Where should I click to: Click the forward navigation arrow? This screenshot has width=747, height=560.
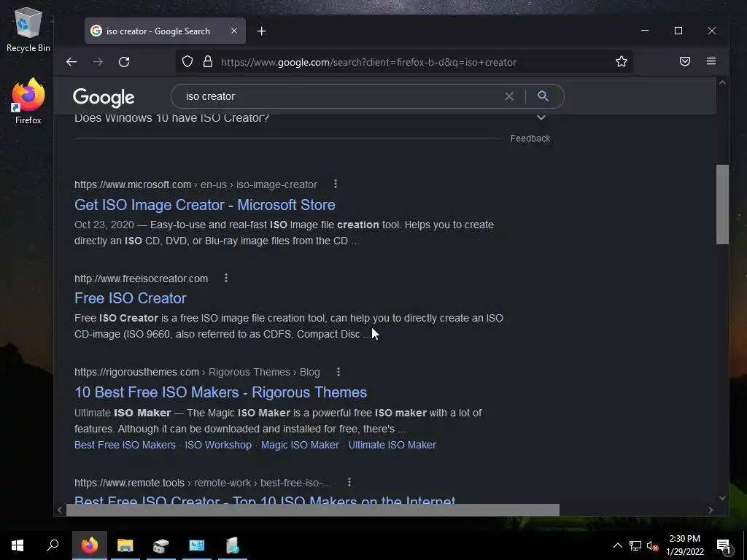click(98, 62)
